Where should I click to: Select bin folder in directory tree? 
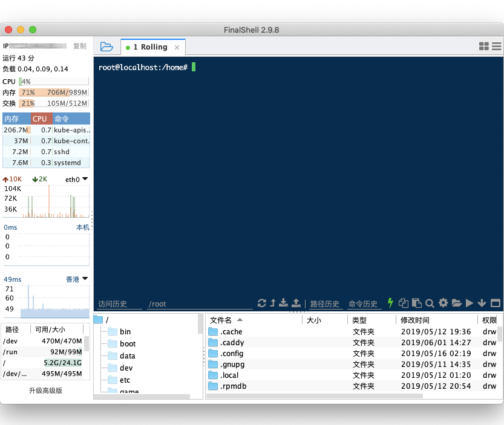pyautogui.click(x=119, y=331)
